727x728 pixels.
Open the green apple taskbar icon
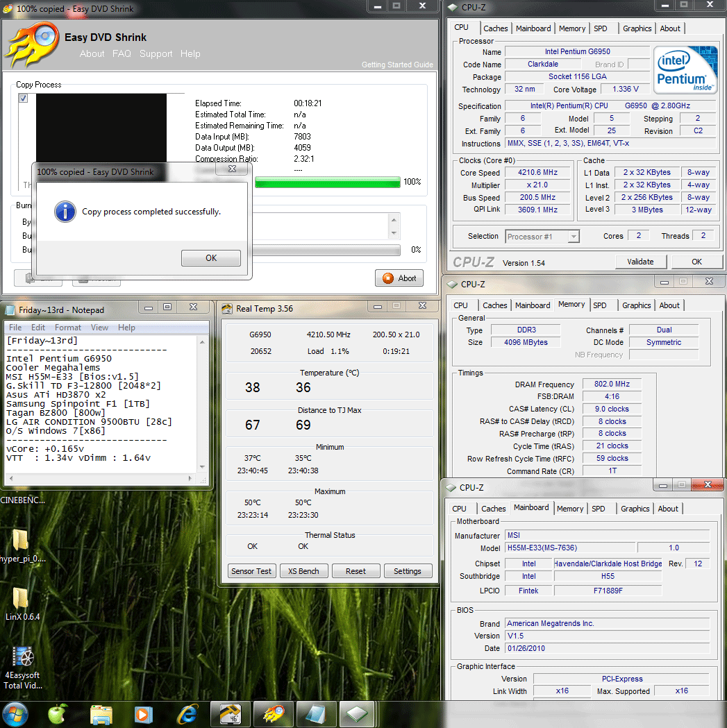pos(57,714)
